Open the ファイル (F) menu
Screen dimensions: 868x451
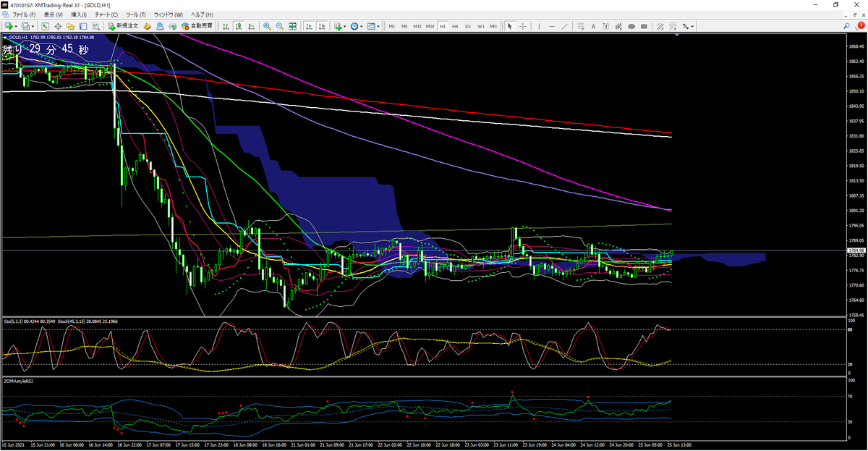click(x=24, y=14)
